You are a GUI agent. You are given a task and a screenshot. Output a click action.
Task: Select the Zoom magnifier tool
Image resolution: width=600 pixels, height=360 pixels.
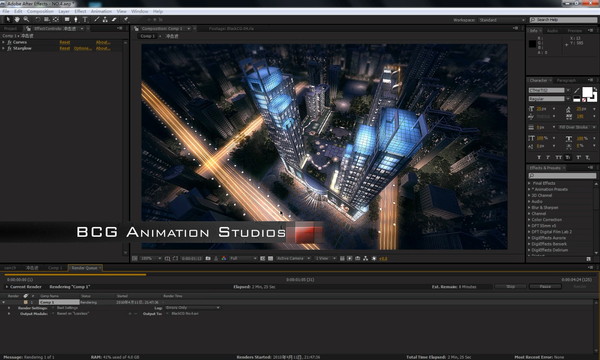(x=26, y=20)
